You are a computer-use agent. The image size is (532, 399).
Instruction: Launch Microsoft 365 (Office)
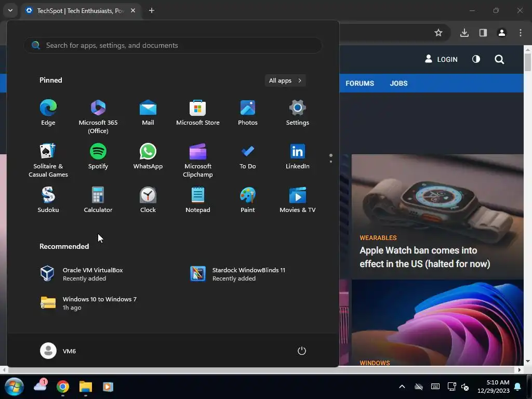click(x=98, y=116)
